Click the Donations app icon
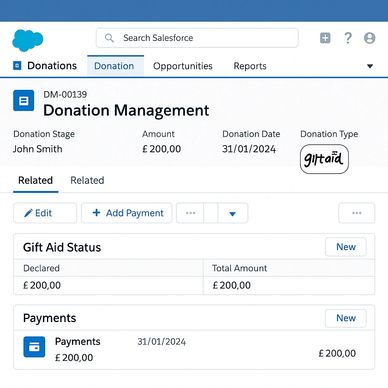 tap(17, 66)
